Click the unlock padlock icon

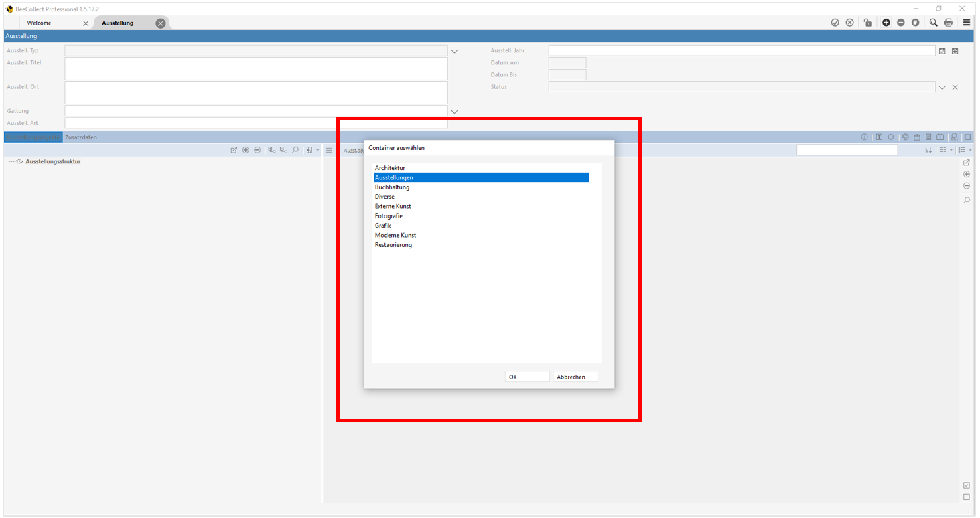click(x=868, y=23)
